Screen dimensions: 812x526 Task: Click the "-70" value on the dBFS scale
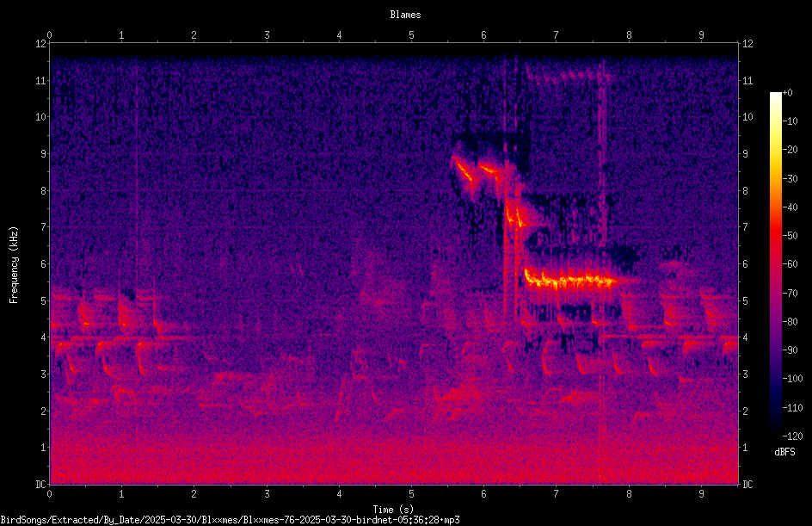[x=790, y=294]
